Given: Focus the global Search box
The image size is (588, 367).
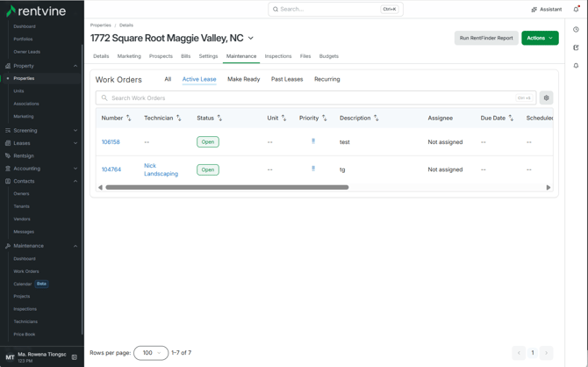Looking at the screenshot, I should click(335, 9).
